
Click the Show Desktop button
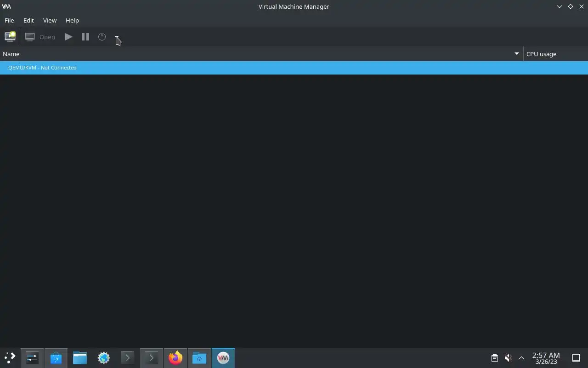(576, 358)
